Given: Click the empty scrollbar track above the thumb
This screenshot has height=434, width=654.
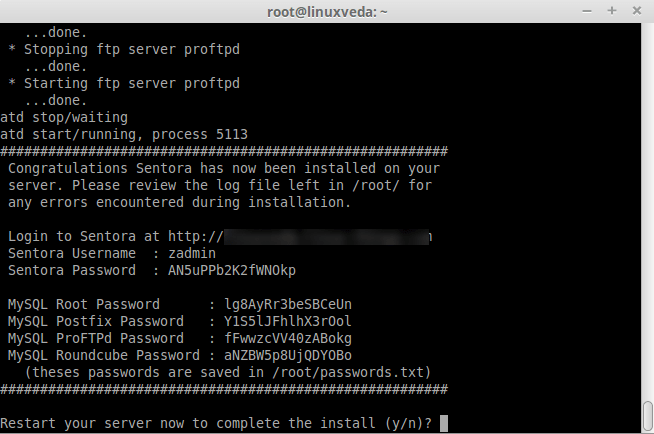Looking at the screenshot, I should click(x=647, y=200).
